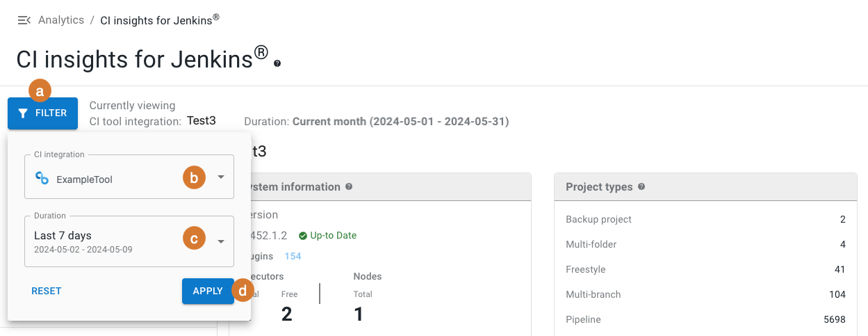Viewport: 868px width, 336px height.
Task: Click the Test3 integration name
Action: point(202,120)
